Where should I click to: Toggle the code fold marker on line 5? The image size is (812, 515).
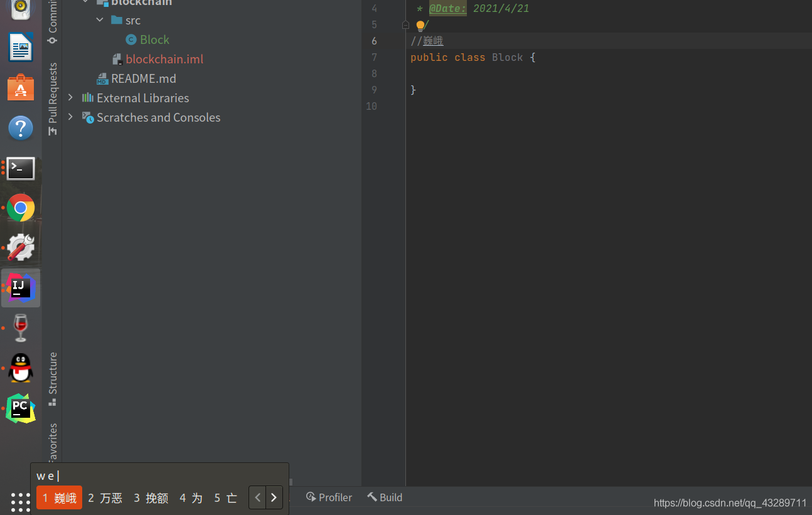[405, 24]
